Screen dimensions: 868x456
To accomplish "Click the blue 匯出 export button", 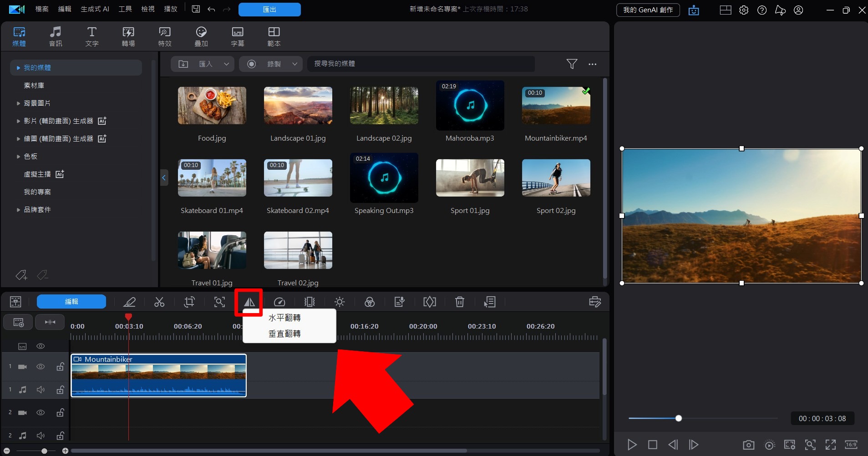I will [x=269, y=10].
